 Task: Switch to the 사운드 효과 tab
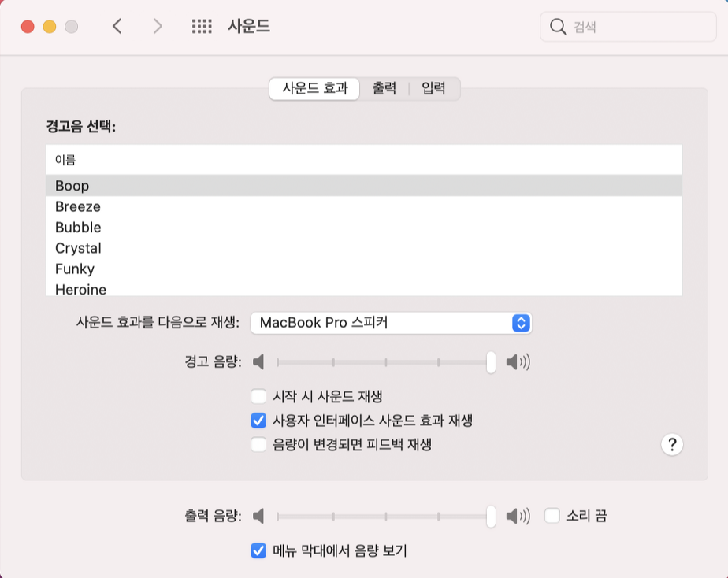[314, 88]
